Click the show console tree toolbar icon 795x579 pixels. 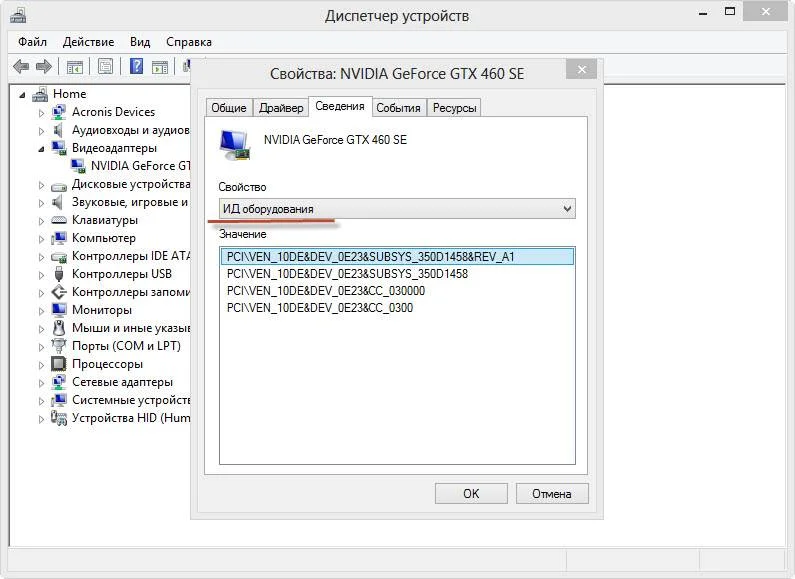75,66
